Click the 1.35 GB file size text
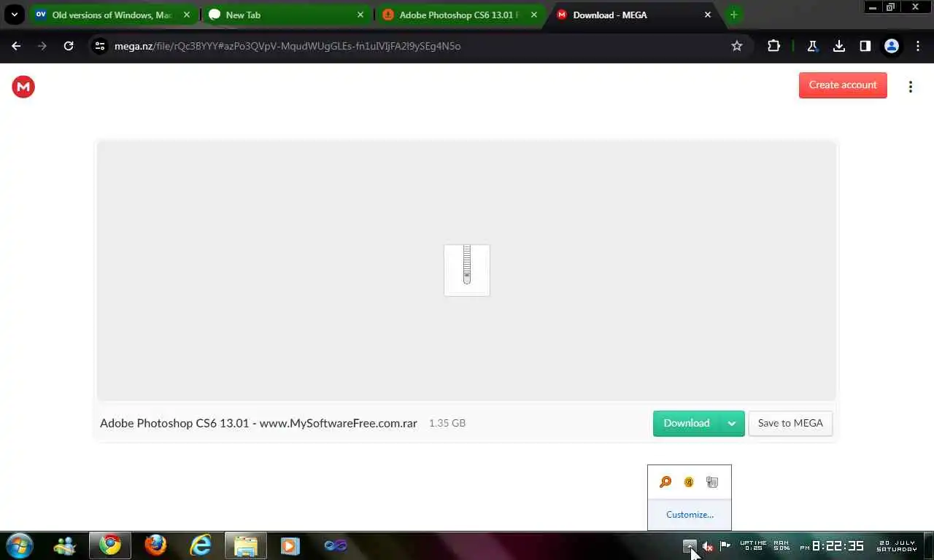The height and width of the screenshot is (560, 934). click(x=447, y=423)
